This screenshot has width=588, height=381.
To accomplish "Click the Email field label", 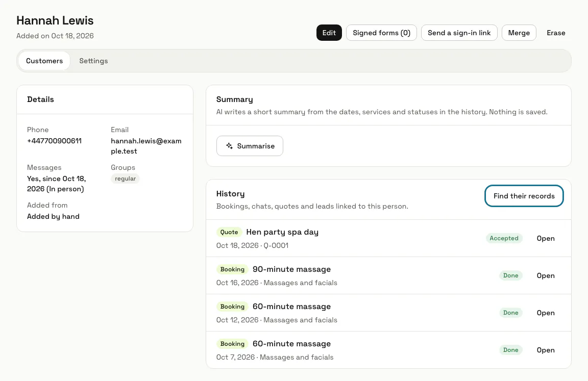I will pos(119,130).
